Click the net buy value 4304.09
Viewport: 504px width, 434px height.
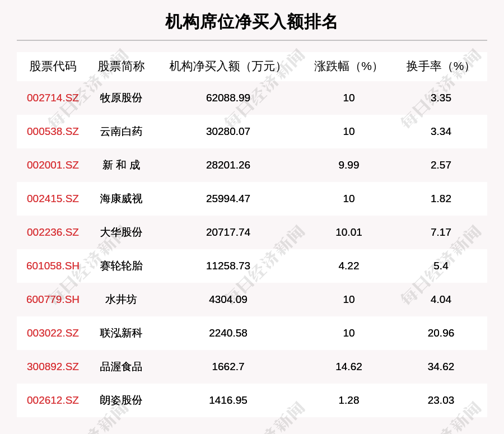228,299
